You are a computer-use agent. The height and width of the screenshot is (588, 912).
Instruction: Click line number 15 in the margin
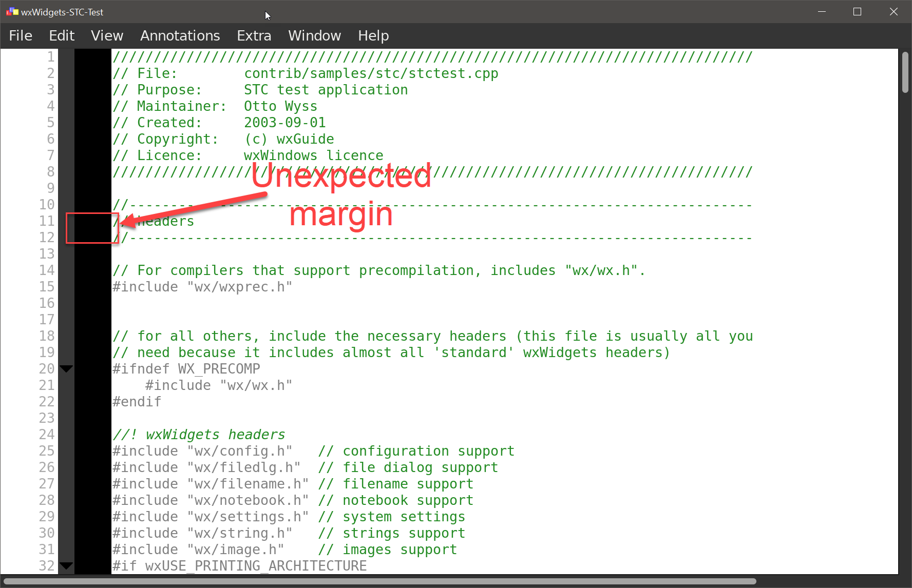pos(47,286)
